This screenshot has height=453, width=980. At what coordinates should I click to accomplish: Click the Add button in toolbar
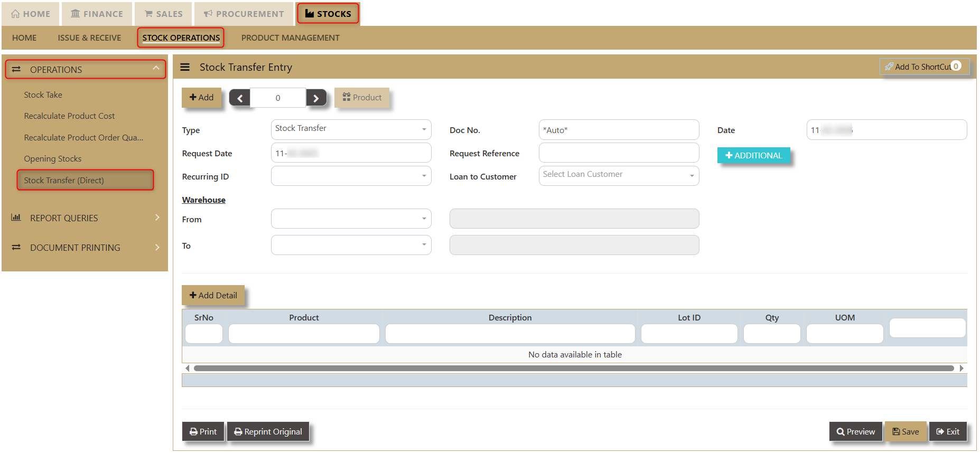(201, 98)
